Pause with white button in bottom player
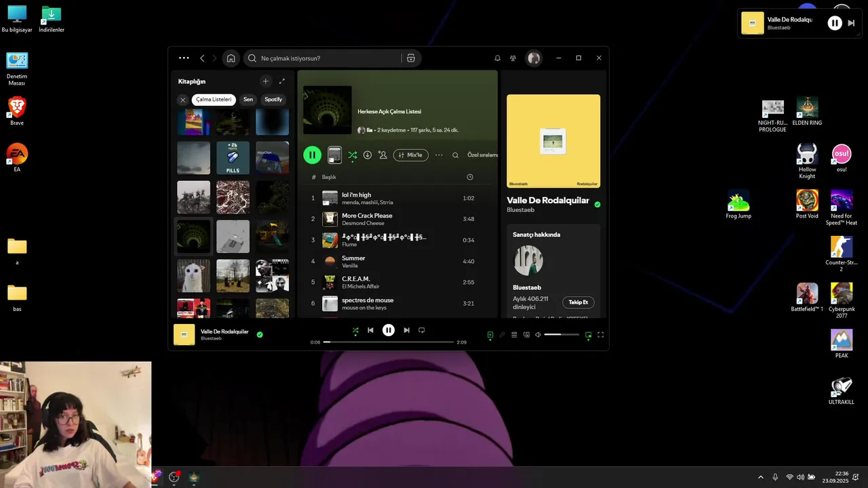868x488 pixels. point(389,330)
